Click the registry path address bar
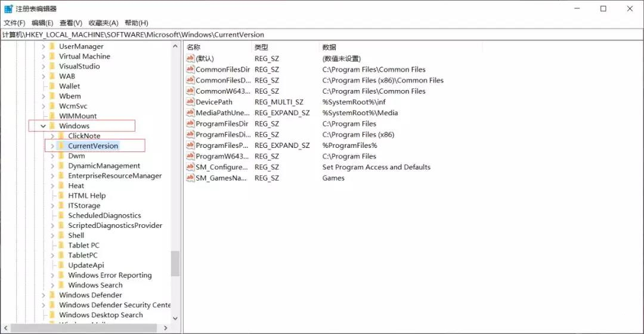The width and height of the screenshot is (644, 334). (x=321, y=35)
